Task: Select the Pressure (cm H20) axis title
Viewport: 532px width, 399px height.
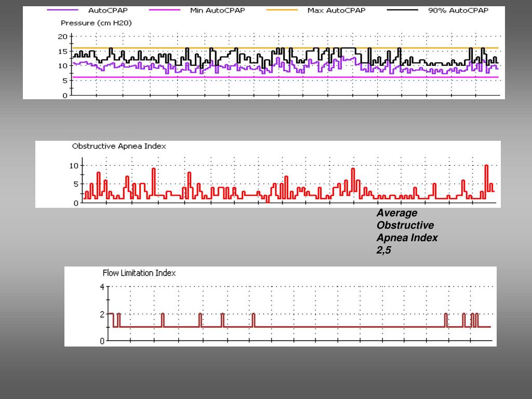Action: tap(96, 23)
